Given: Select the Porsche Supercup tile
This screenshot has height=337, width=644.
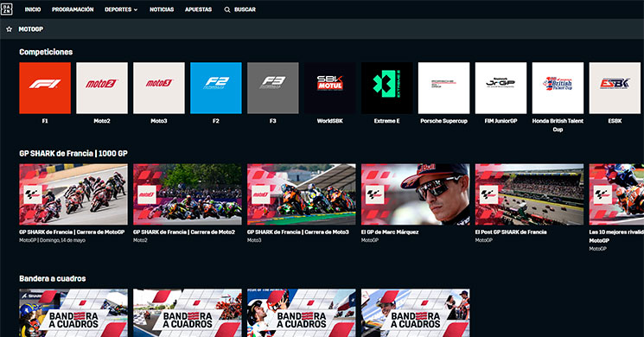Looking at the screenshot, I should (x=444, y=88).
